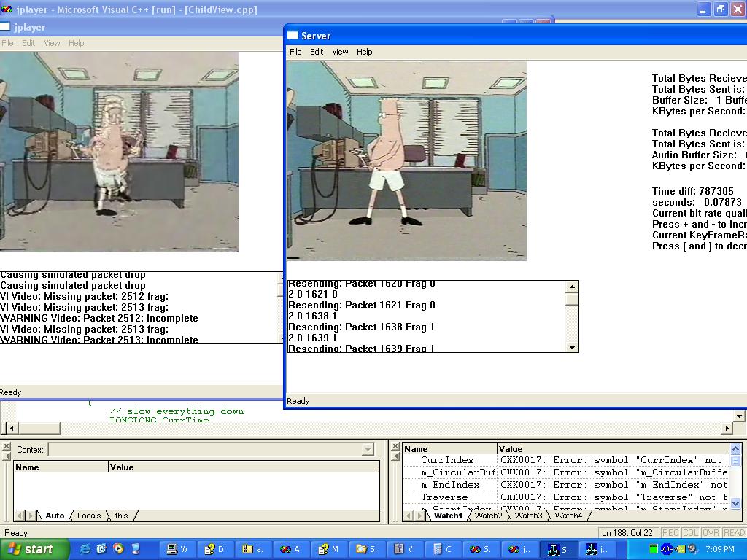Launch Internet Explorer from the quick launch
Image resolution: width=747 pixels, height=560 pixels.
coord(85,549)
